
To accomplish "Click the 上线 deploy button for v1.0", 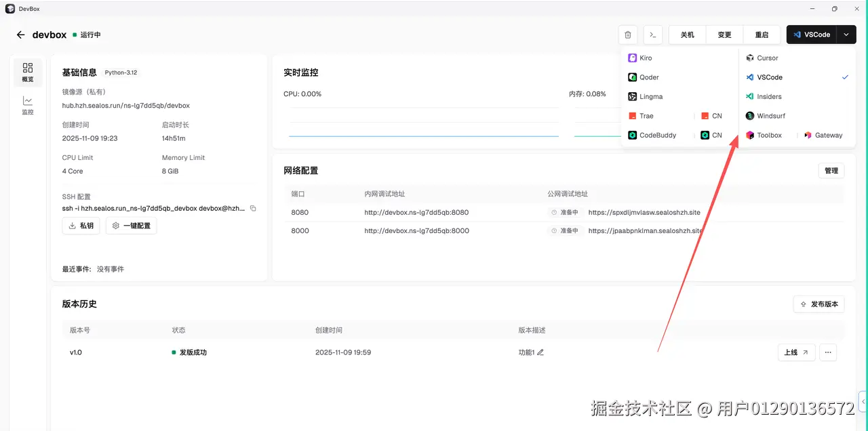I will pyautogui.click(x=796, y=352).
